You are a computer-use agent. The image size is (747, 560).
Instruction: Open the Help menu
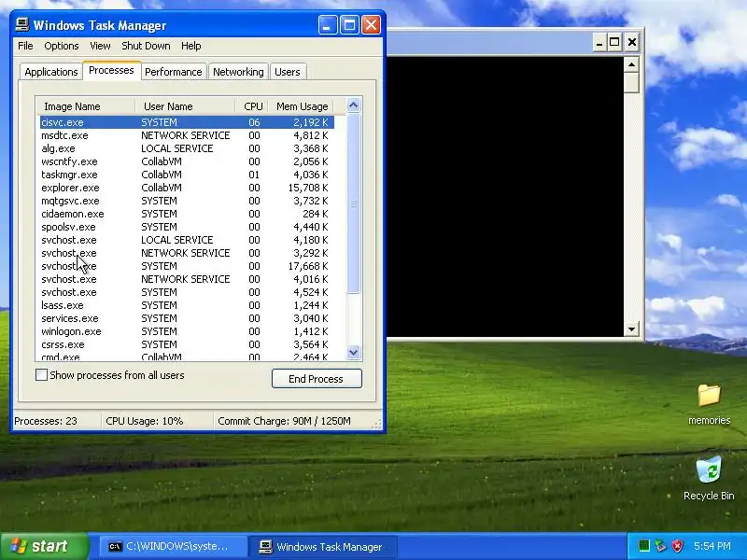[x=191, y=46]
